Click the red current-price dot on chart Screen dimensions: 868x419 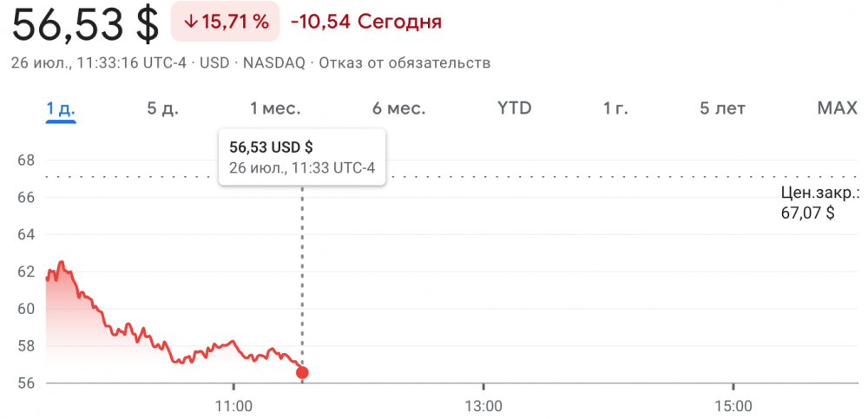(302, 372)
